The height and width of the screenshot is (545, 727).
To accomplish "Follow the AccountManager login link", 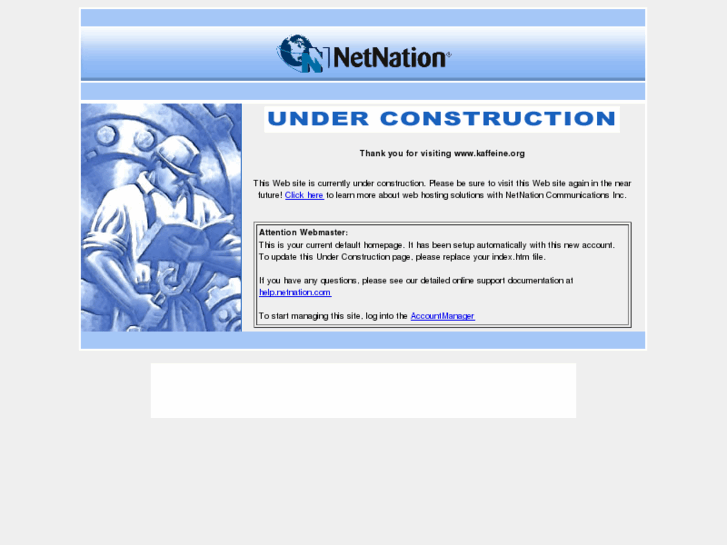I will click(x=442, y=316).
